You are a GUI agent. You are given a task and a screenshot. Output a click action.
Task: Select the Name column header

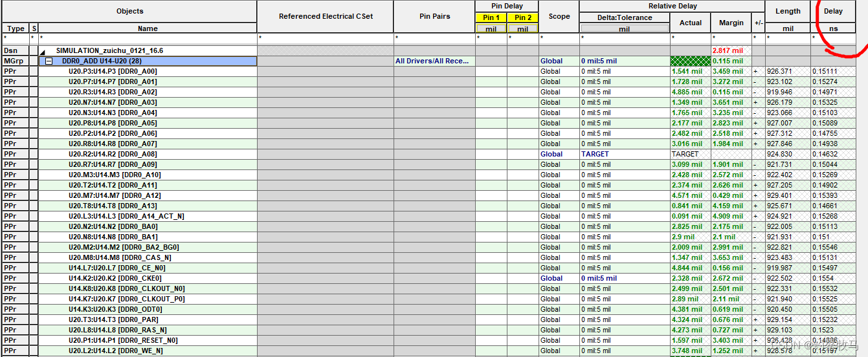(x=148, y=28)
